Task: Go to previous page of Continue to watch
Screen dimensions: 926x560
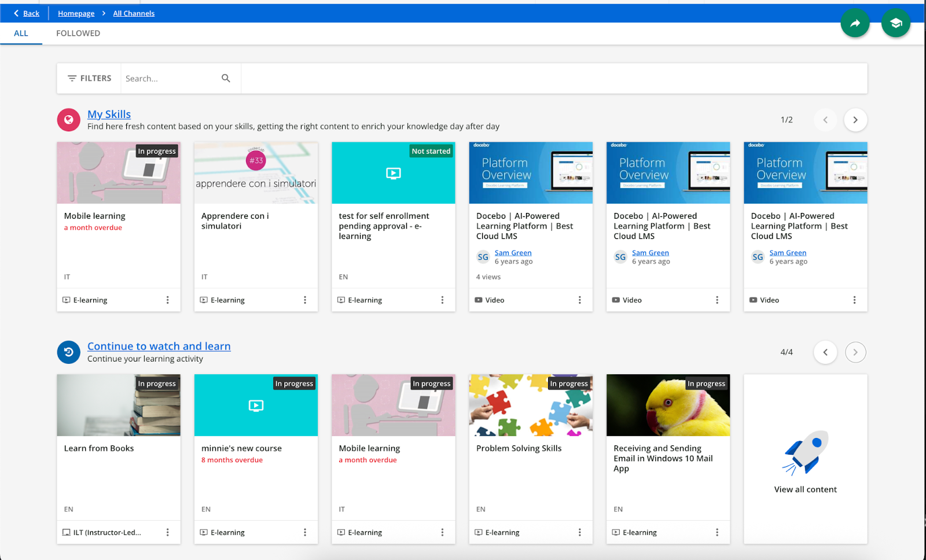Action: point(825,352)
